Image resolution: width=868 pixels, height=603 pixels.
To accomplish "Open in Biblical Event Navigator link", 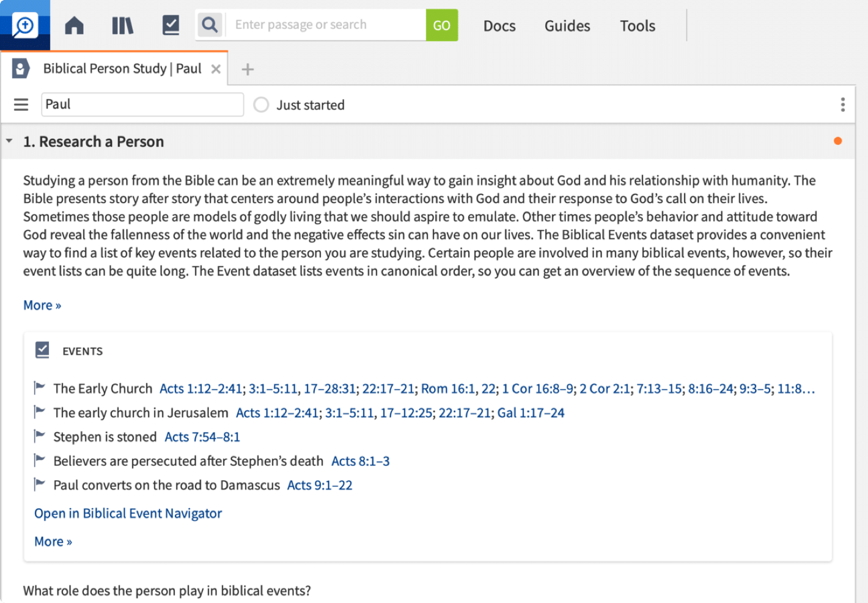I will [x=128, y=513].
